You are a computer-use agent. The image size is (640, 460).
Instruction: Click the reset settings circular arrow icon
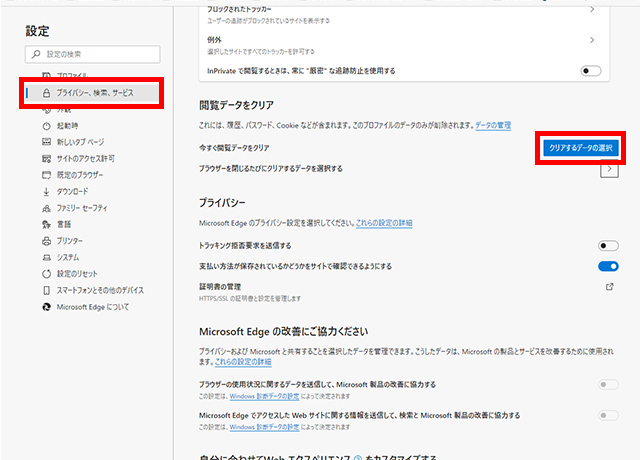point(47,274)
